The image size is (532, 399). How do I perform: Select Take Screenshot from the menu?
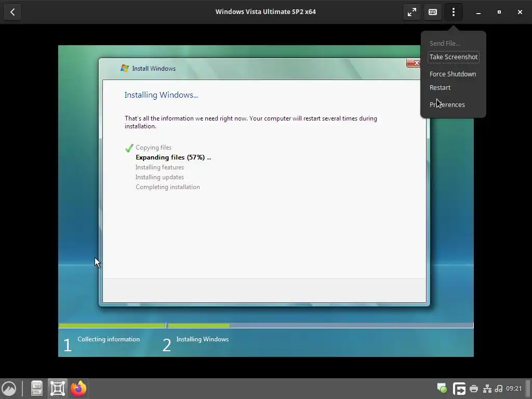(x=453, y=57)
